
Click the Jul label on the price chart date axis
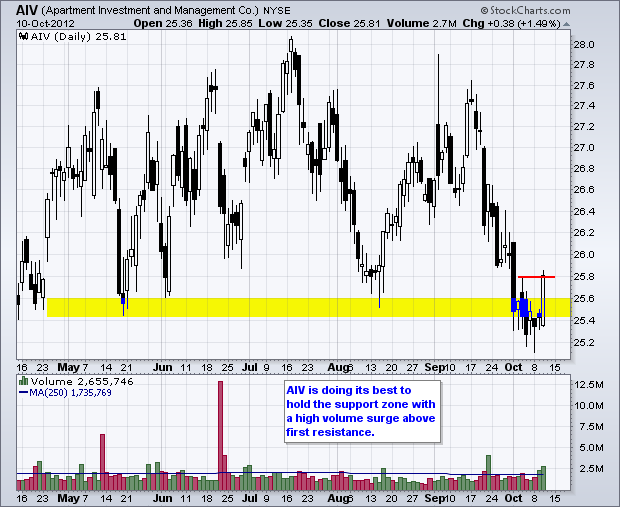(250, 367)
